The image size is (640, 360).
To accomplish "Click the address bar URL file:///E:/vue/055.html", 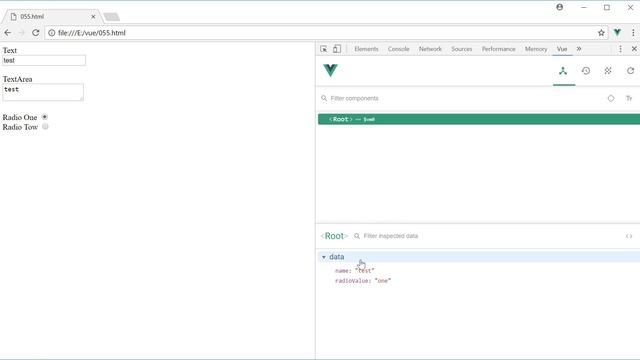I will tap(92, 33).
